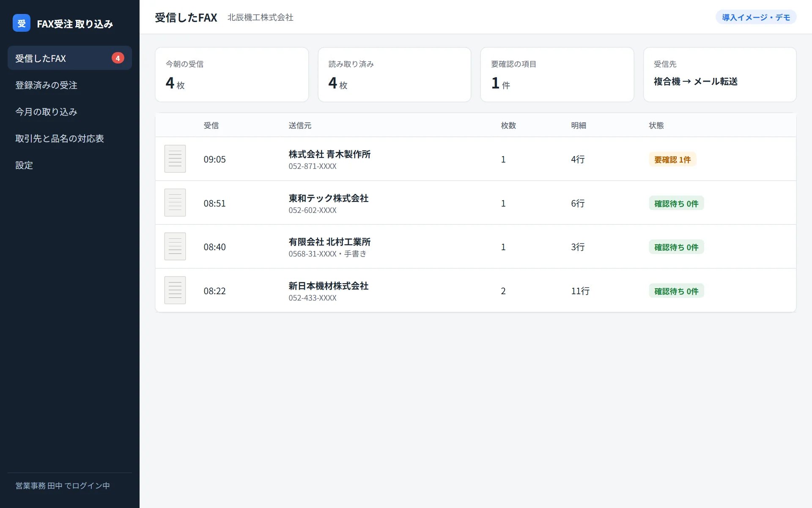This screenshot has height=508, width=812.
Task: Click the 08:51 received time
Action: 215,203
